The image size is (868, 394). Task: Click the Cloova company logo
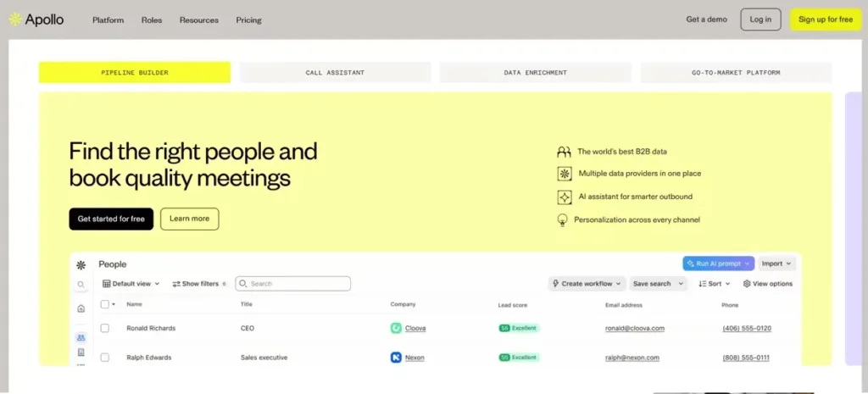click(396, 328)
